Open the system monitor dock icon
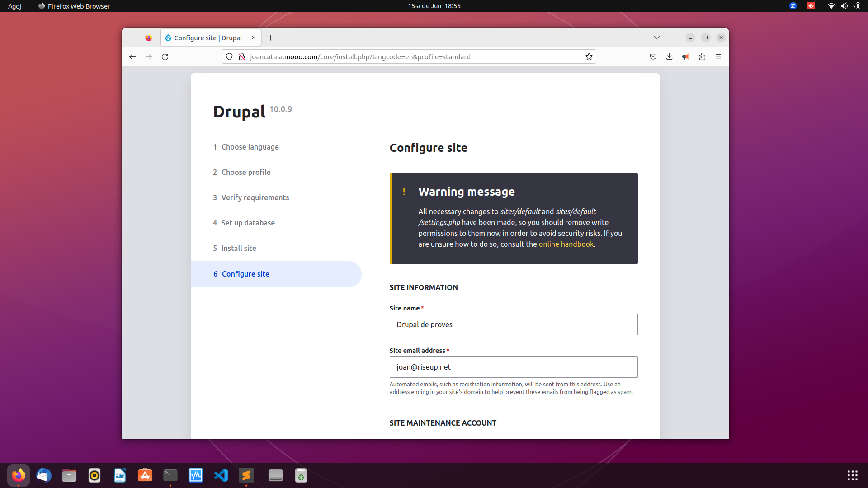This screenshot has height=488, width=868. click(x=196, y=475)
